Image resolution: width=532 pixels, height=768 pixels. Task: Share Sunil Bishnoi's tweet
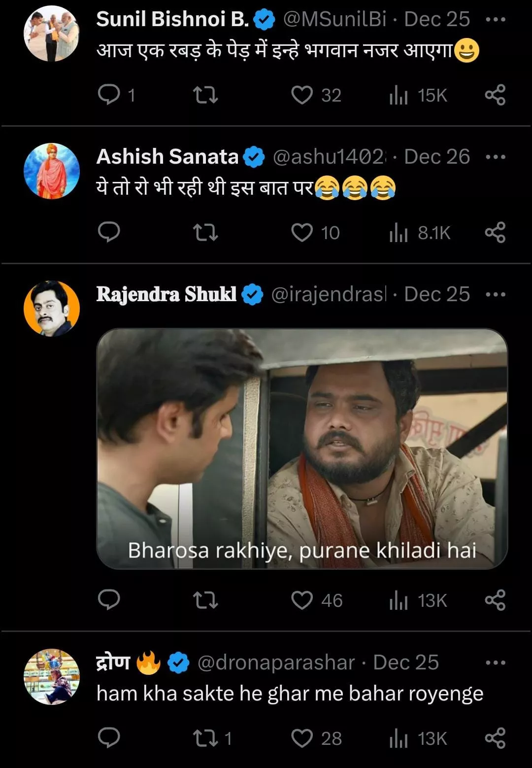click(x=495, y=95)
